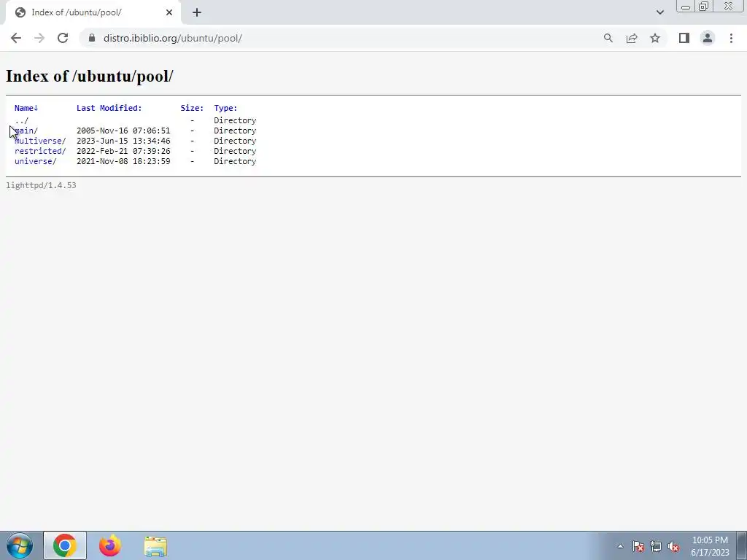Screen dimensions: 747x560
Task: Reload the current page
Action: 63,38
